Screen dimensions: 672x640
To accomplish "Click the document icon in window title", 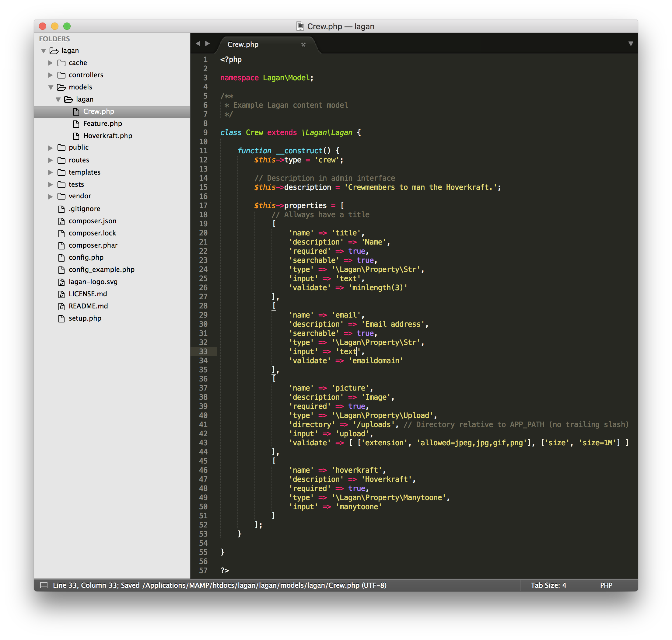I will tap(300, 26).
